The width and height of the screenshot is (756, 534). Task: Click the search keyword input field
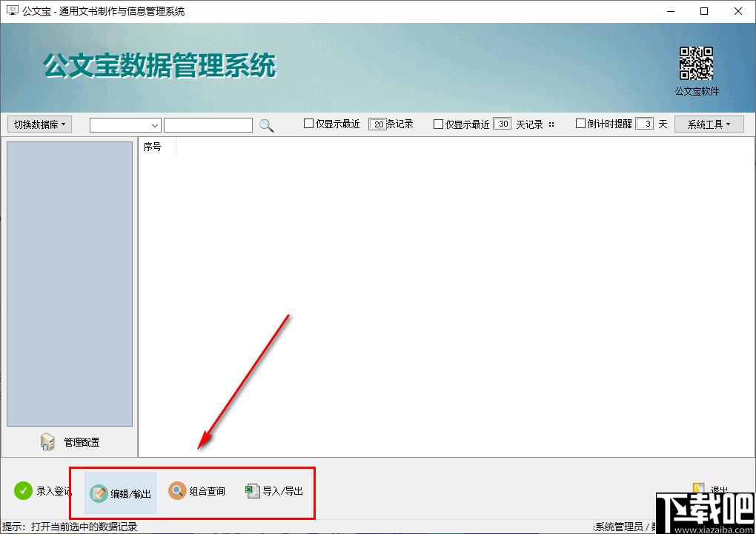coord(208,125)
